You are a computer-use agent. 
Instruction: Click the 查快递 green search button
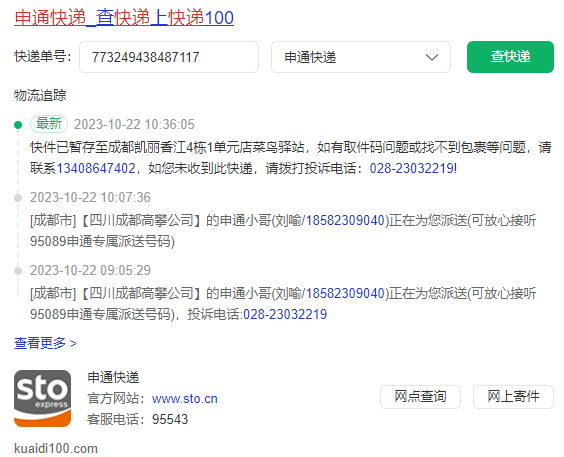point(510,57)
